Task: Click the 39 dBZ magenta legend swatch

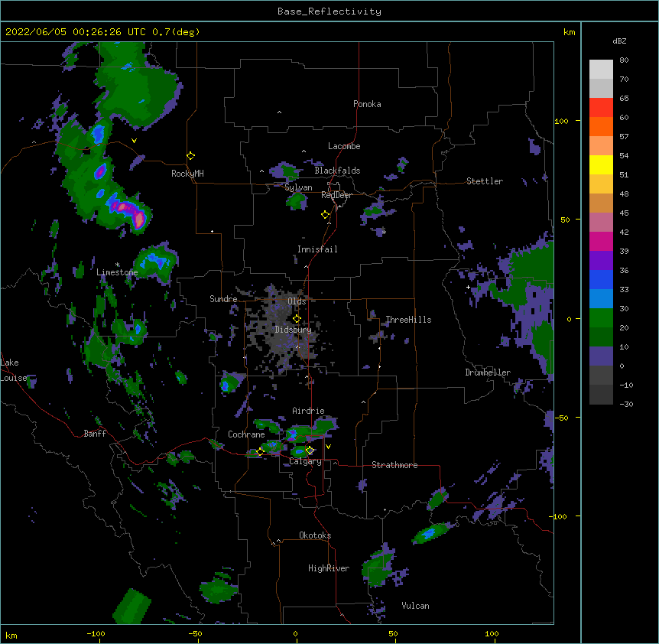Action: [x=601, y=241]
